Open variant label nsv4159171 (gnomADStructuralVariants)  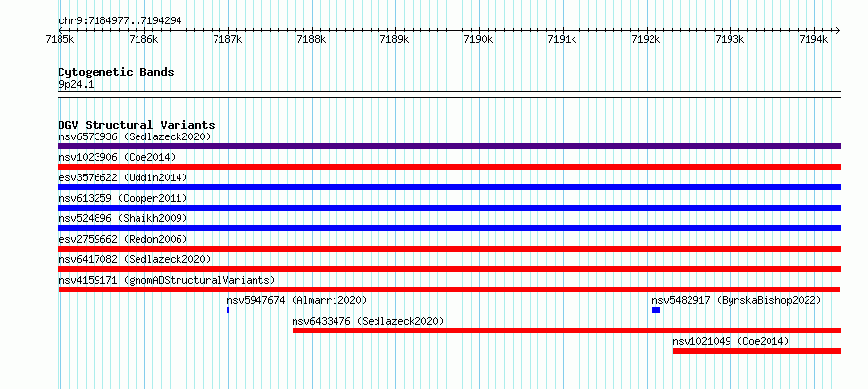point(167,280)
